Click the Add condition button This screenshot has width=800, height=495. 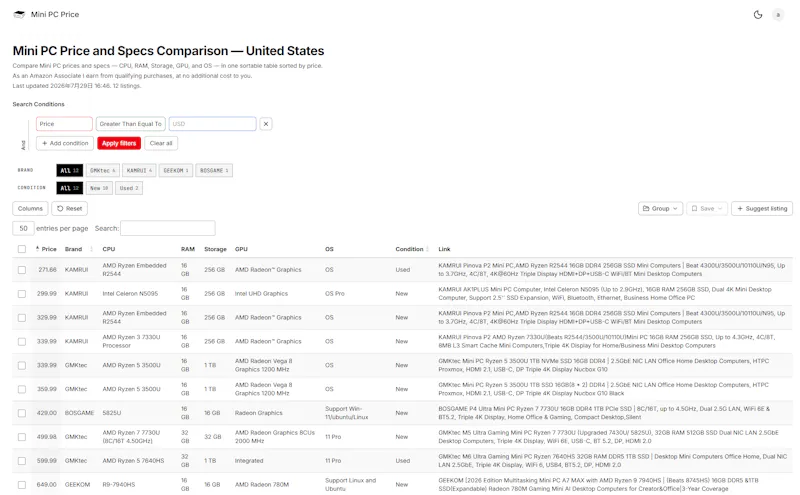click(65, 143)
